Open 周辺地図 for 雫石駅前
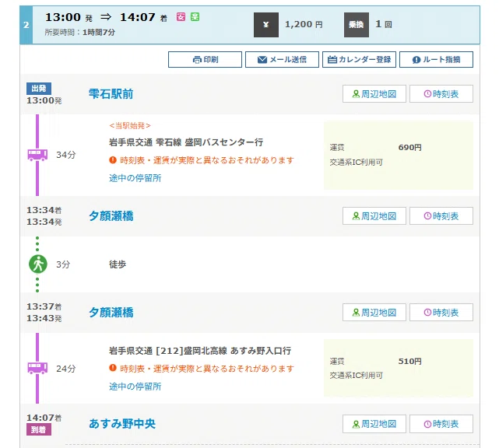 [x=374, y=94]
